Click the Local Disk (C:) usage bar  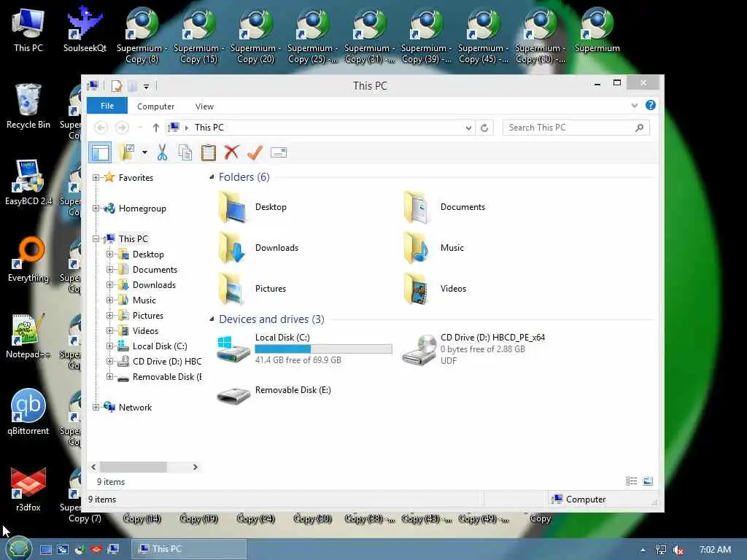[x=323, y=349]
